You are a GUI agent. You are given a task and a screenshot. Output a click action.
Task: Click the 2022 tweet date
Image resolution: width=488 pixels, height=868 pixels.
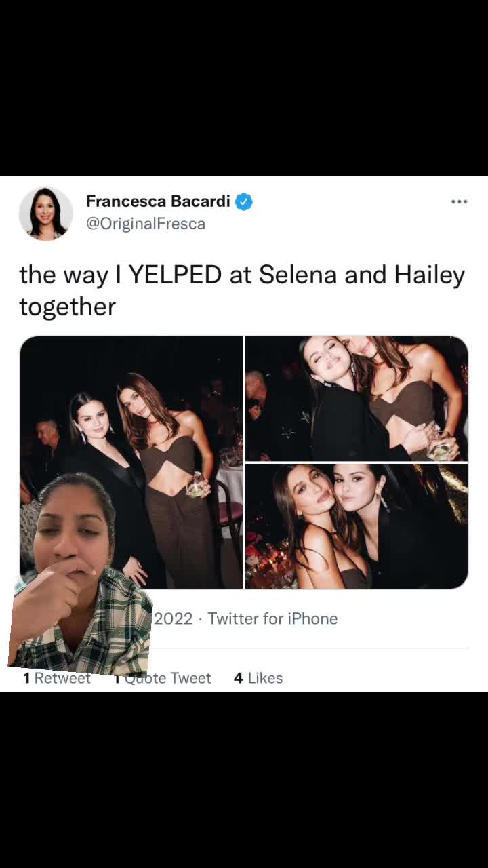pos(174,618)
